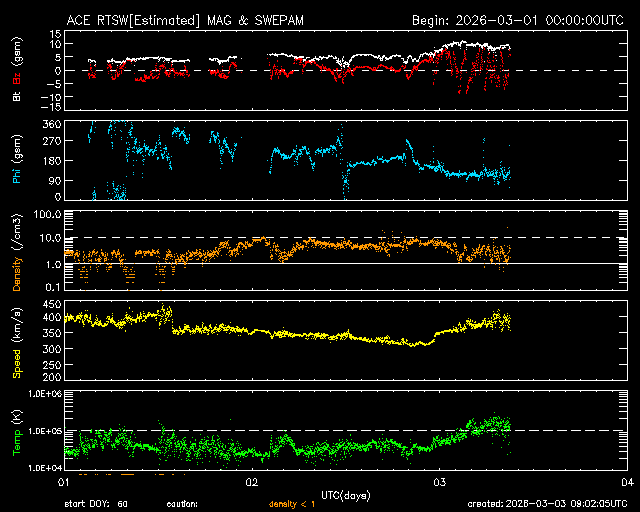Click the UTC(days) axis title
Viewport: 640px width, 512px height.
[x=343, y=495]
